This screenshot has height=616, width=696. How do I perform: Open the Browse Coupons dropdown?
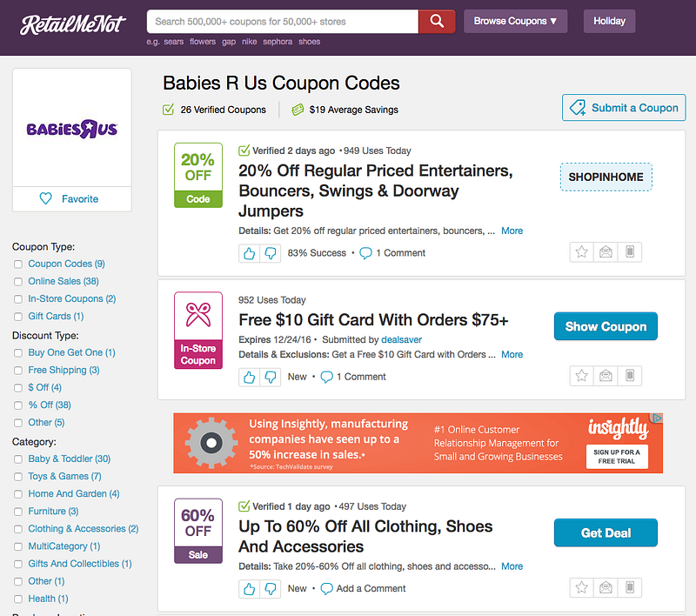pos(515,21)
